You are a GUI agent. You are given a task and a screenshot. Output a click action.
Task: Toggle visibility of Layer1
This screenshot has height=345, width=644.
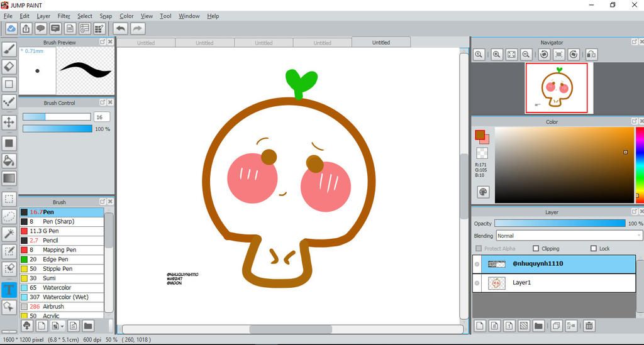click(477, 283)
